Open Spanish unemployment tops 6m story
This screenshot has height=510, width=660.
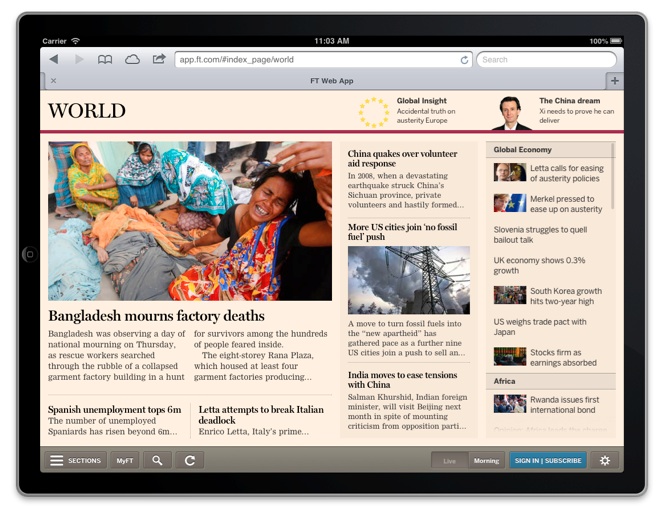(114, 409)
